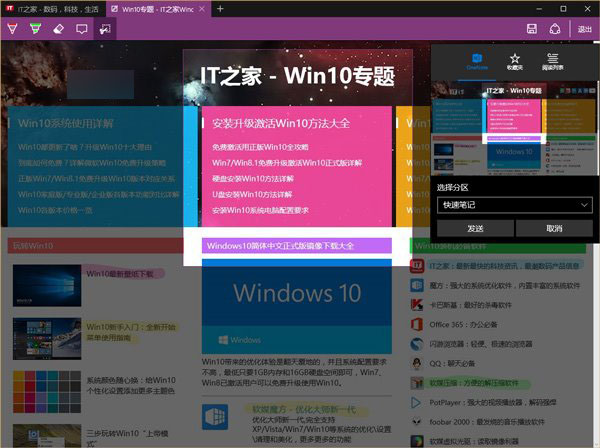Screen dimensions: 600x448
Task: Open PotPlayer：强大的视频播放器 link
Action: pos(492,402)
